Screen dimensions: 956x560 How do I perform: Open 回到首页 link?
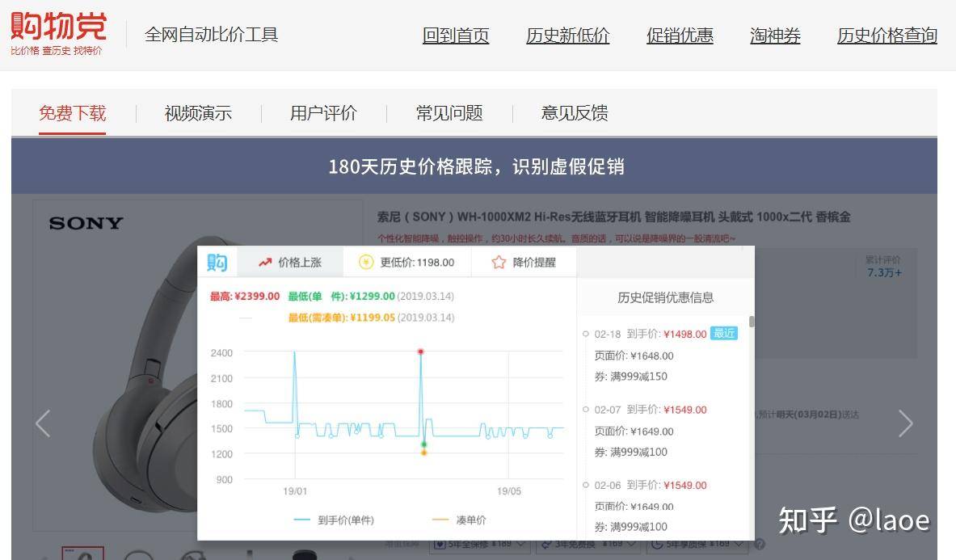[x=456, y=36]
